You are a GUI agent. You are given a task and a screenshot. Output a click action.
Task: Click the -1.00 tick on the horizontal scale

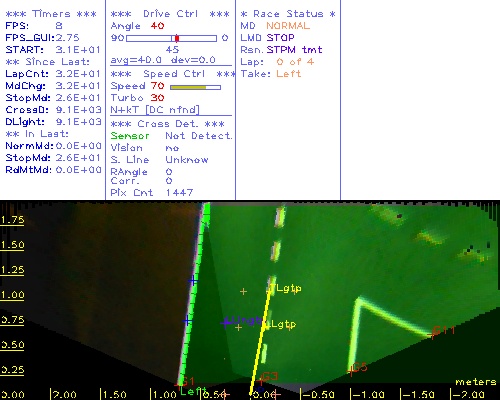(367, 395)
